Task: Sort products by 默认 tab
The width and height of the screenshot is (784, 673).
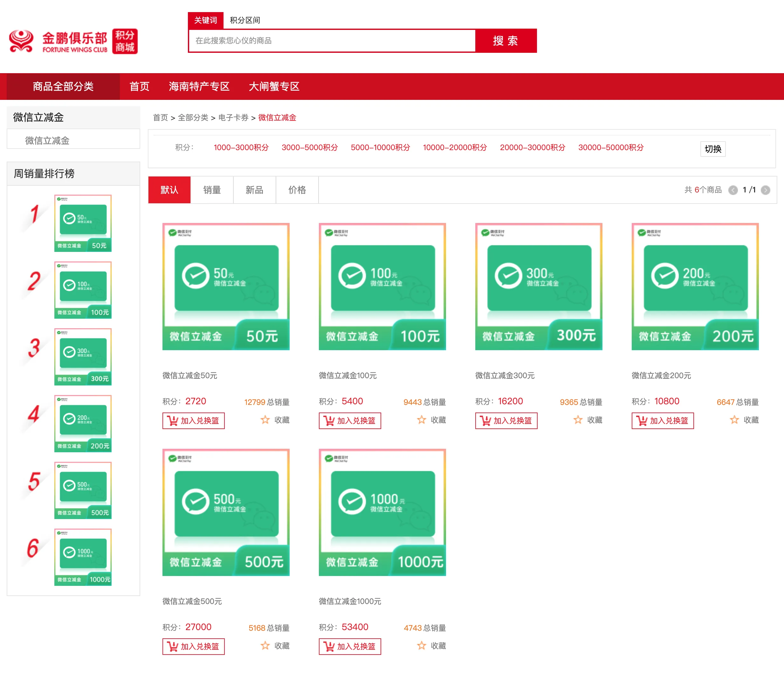Action: [169, 190]
